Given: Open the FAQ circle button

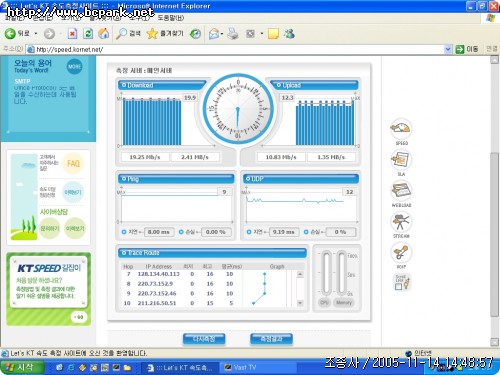Looking at the screenshot, I should click(x=73, y=163).
